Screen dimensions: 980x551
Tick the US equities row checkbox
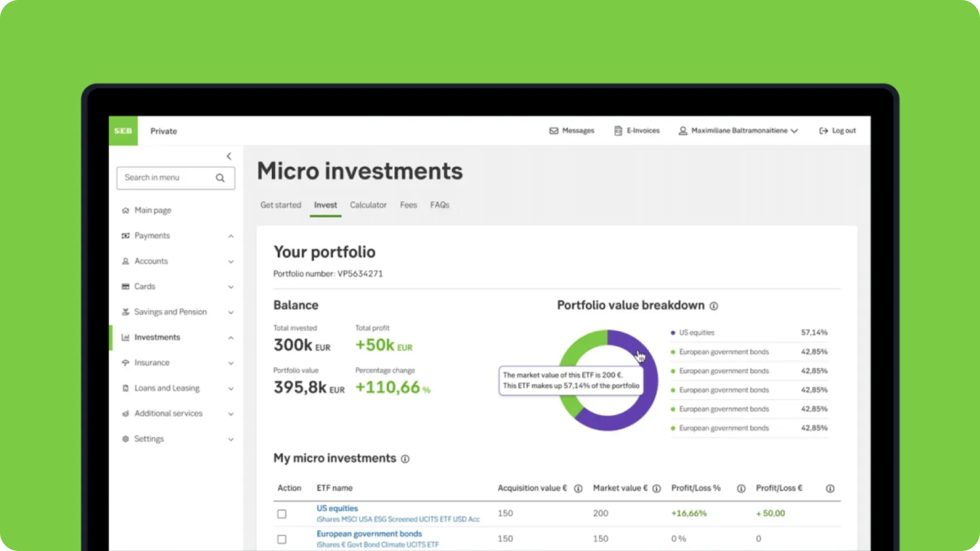[x=282, y=514]
